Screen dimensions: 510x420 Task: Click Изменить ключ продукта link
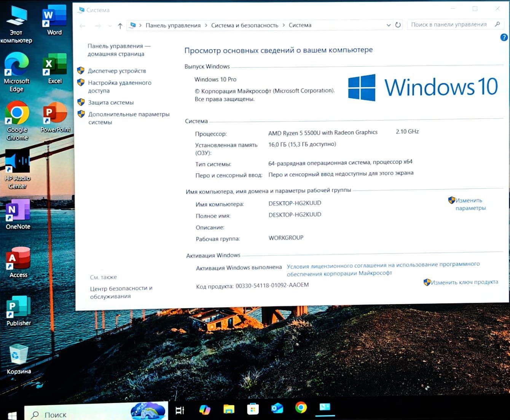[x=464, y=282]
